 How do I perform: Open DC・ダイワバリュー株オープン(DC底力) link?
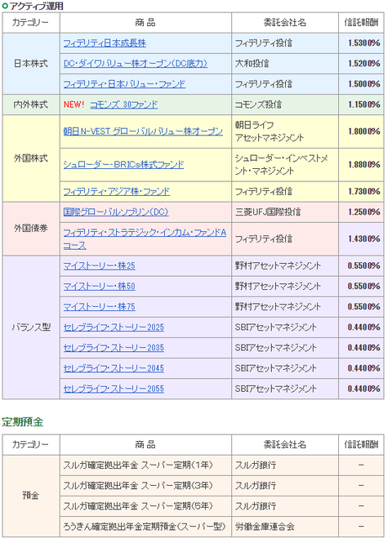coord(136,64)
